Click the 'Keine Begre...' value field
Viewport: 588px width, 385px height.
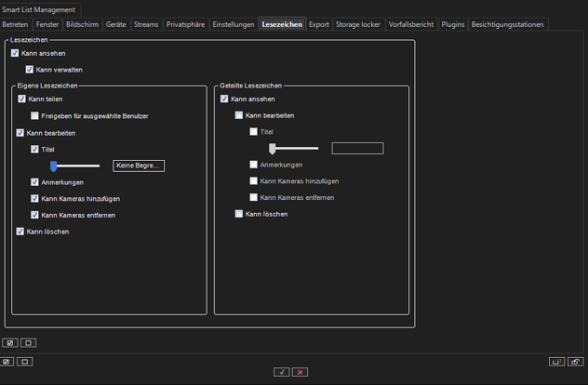point(139,166)
